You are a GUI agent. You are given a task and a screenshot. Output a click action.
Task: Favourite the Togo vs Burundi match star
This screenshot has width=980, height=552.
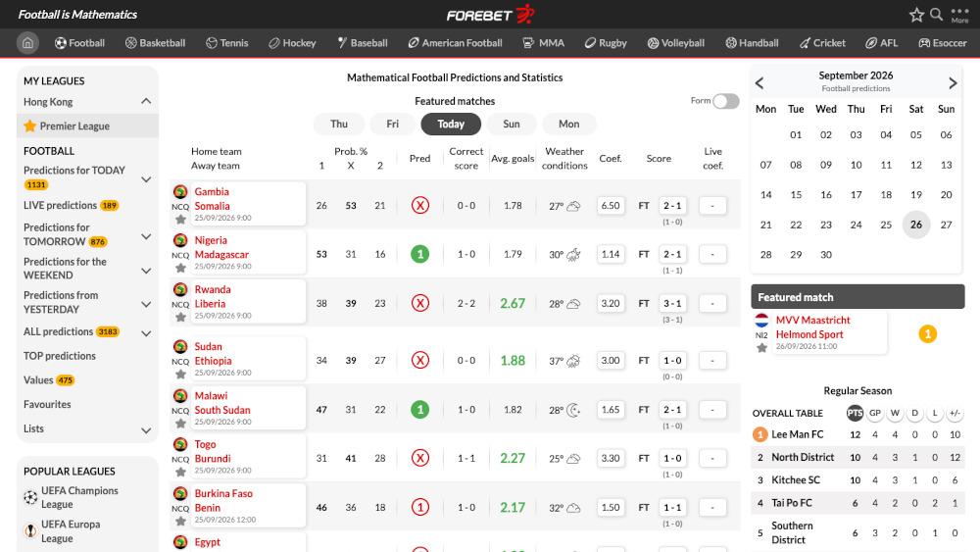(180, 472)
